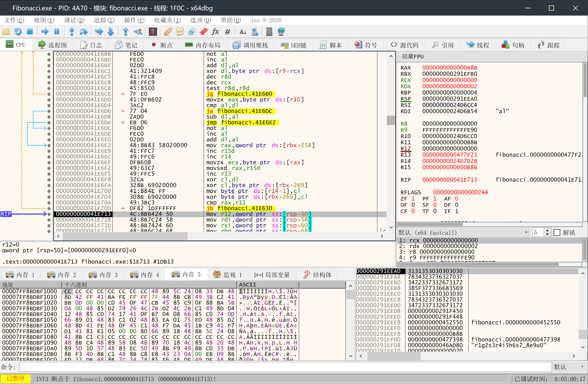Run to user code icon with person
The height and width of the screenshot is (384, 588).
click(138, 32)
